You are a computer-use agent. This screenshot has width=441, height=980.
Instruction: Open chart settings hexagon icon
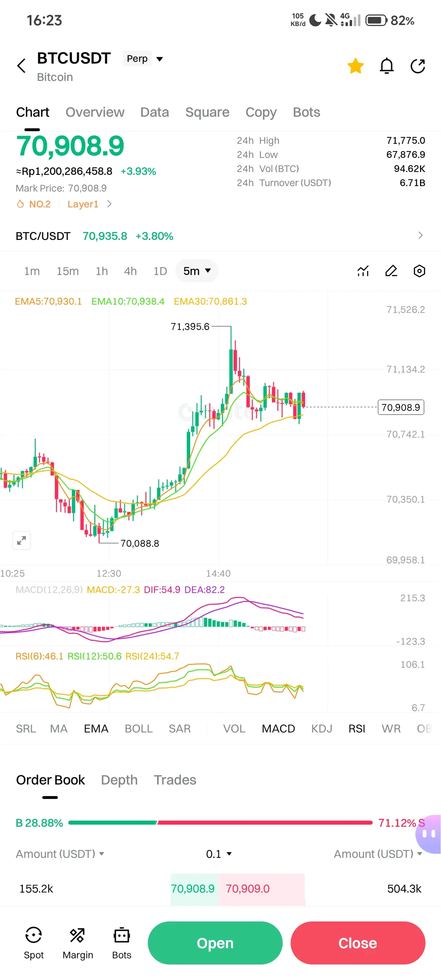(x=419, y=271)
